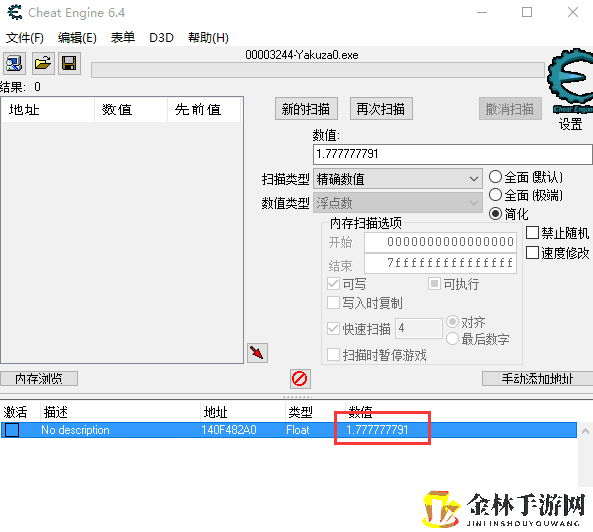The width and height of the screenshot is (593, 532).
Task: Click the 手动添加地址 button
Action: pyautogui.click(x=537, y=378)
